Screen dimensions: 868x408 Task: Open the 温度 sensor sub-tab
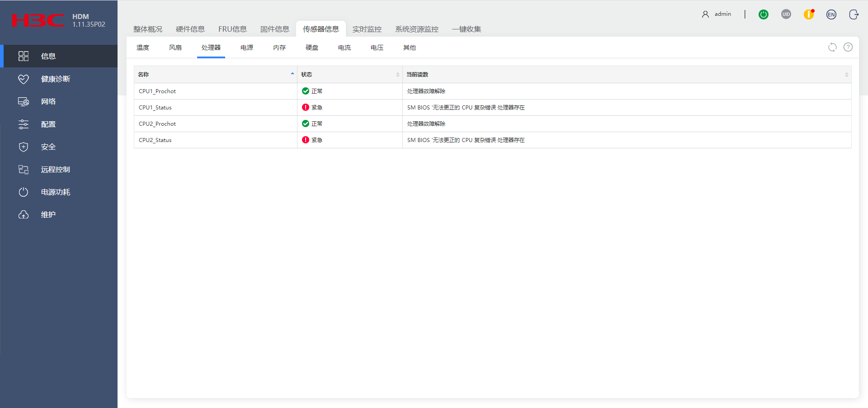coord(143,47)
